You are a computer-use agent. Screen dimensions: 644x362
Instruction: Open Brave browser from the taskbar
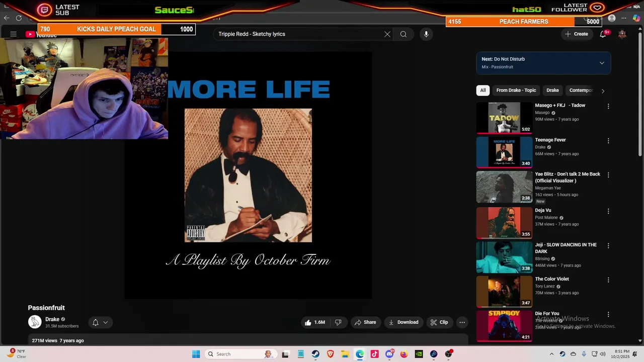pos(331,354)
